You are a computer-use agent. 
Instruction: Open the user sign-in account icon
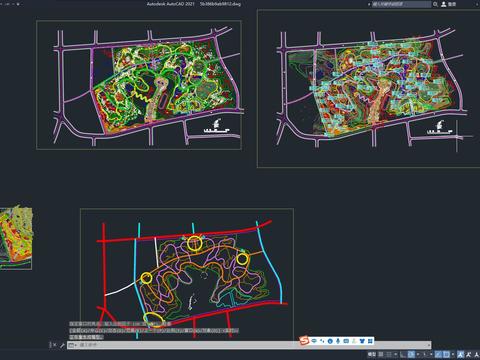(444, 4)
